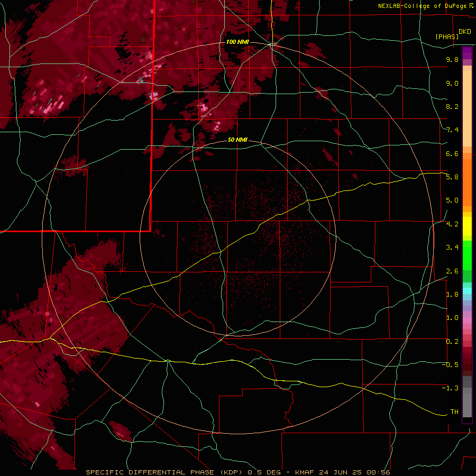Click the -0.5 scale value
Image resolution: width=476 pixels, height=476 pixels.
click(x=450, y=365)
